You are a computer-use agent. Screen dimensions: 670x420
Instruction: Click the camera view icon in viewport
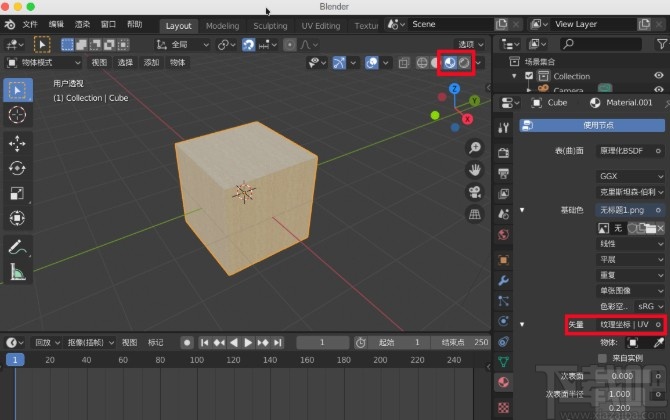click(475, 192)
